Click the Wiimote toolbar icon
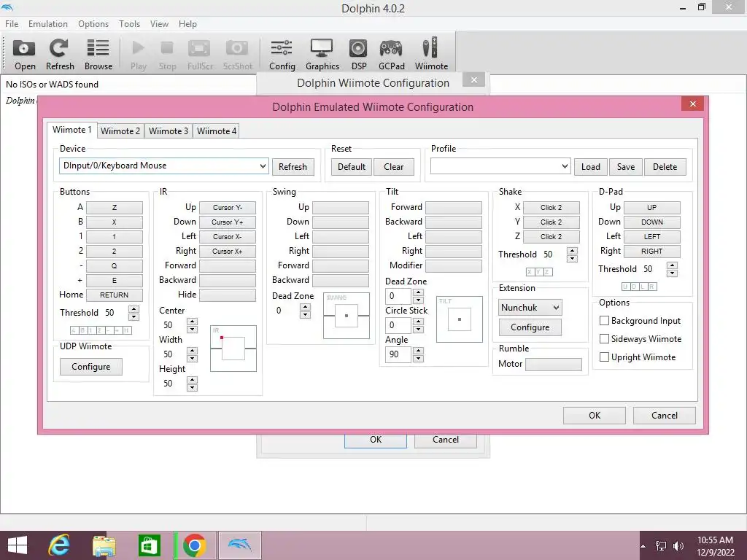 430,54
